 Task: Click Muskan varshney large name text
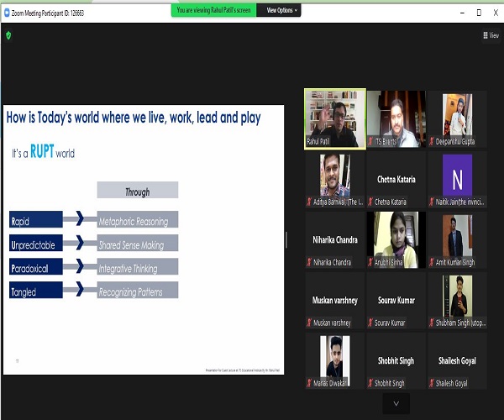(335, 300)
